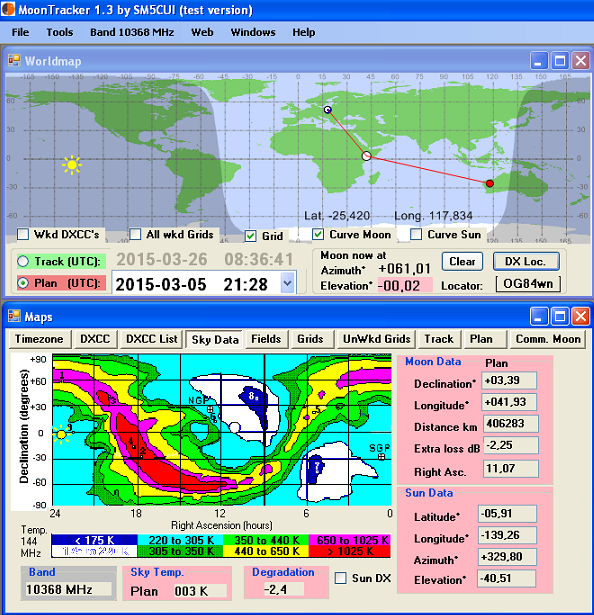Viewport: 594px width, 615px height.
Task: Click the MoonTracker application icon in the title bar
Action: tap(8, 9)
